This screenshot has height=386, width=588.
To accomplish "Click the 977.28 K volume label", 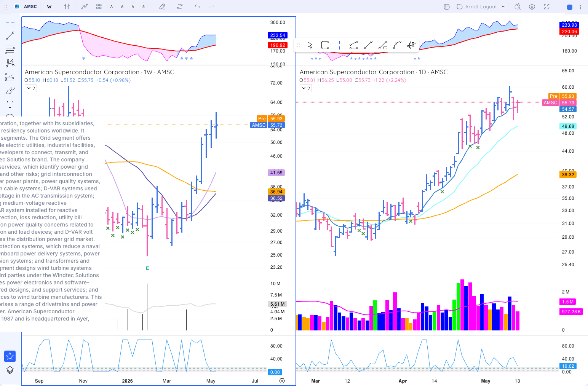I will 571,312.
